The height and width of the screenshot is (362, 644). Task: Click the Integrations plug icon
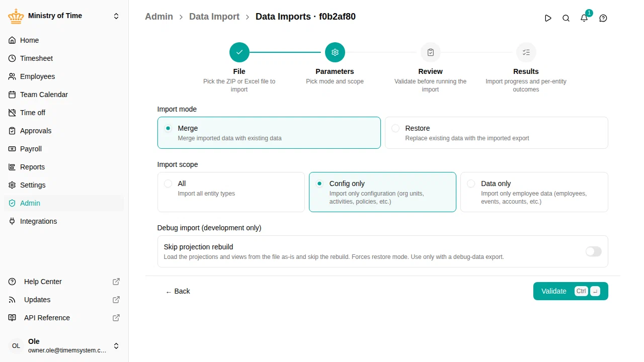tap(12, 221)
